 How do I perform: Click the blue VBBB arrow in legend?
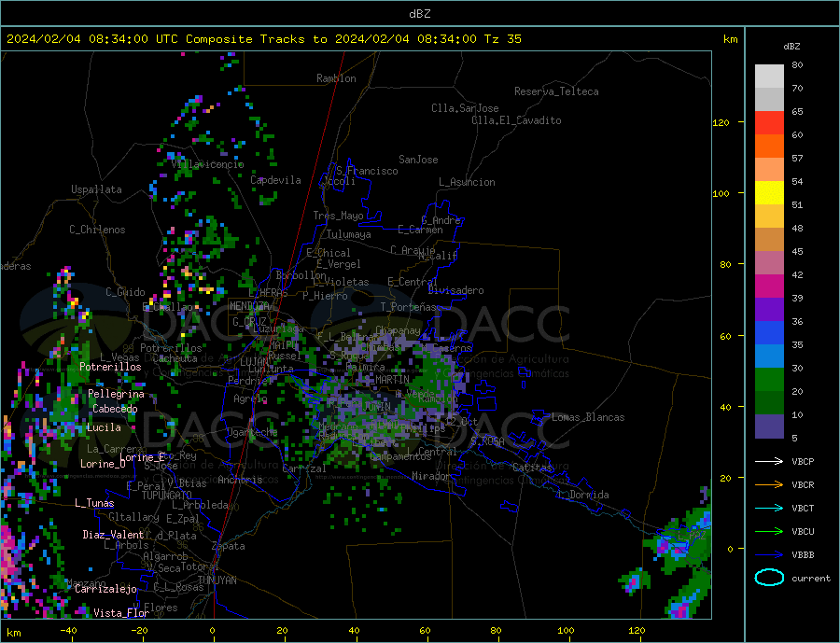769,555
